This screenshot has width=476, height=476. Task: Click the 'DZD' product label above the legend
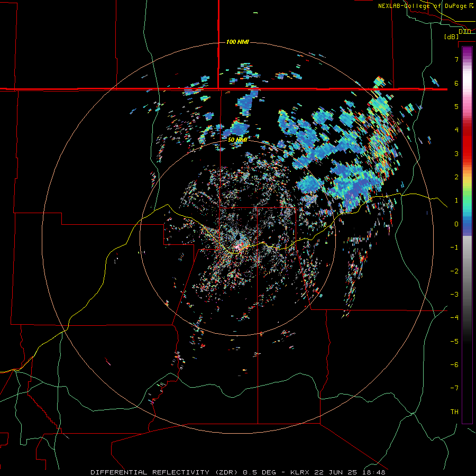[x=465, y=31]
